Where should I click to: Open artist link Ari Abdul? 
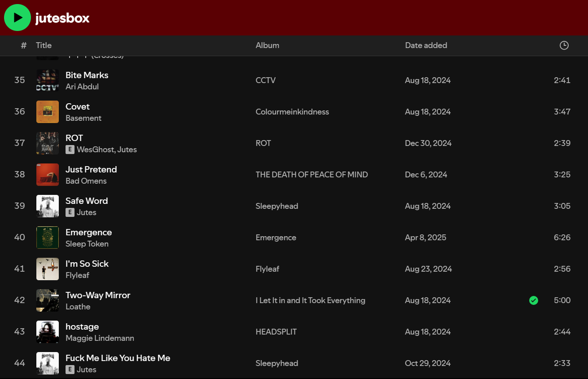pos(82,87)
